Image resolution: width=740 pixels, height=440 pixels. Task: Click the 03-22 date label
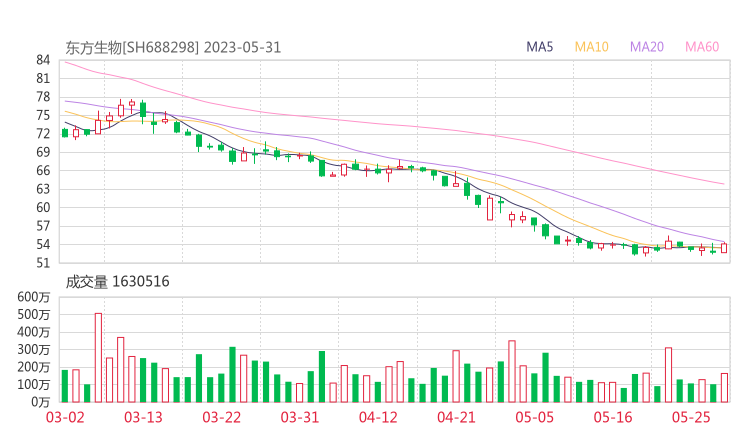[221, 417]
